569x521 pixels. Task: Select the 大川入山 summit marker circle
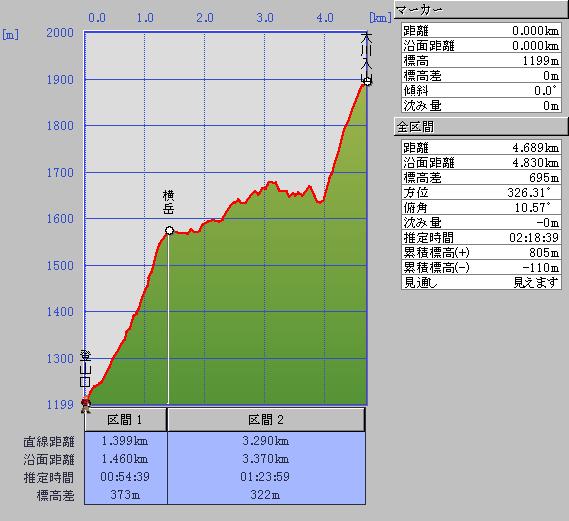367,81
